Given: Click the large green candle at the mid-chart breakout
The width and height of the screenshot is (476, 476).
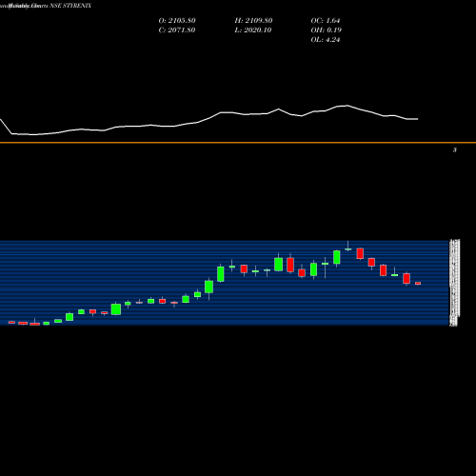Looking at the screenshot, I should [x=221, y=273].
